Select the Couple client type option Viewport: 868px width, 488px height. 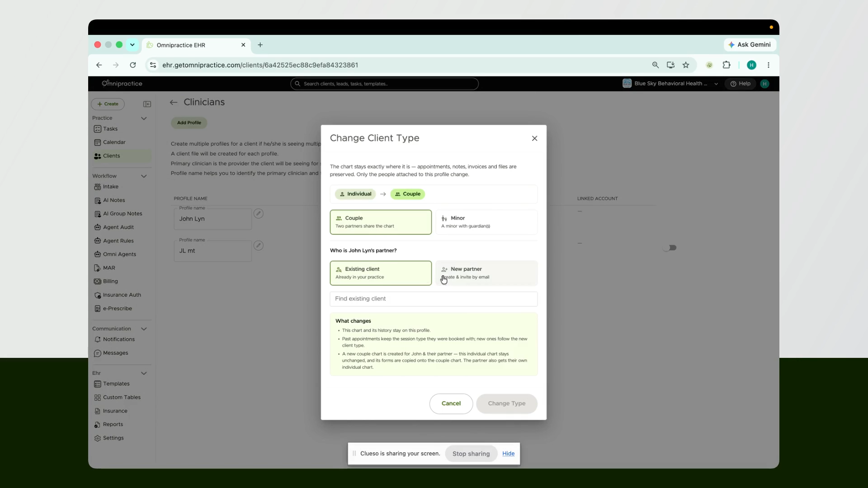coord(381,222)
